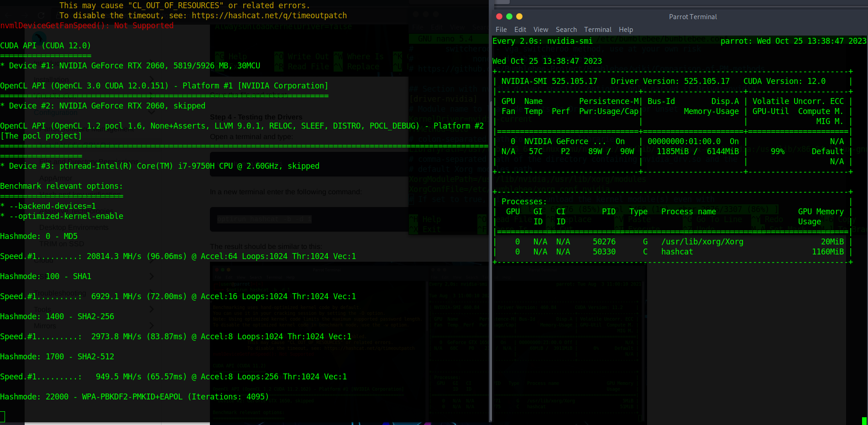Screen dimensions: 868x425
Task: Click the '89W / 90W' power usage value
Action: pos(611,151)
